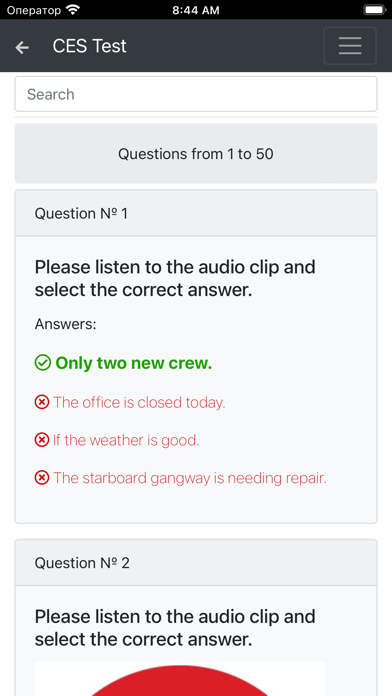Tap the 'Question № 1' header
This screenshot has height=696, width=392.
point(196,214)
